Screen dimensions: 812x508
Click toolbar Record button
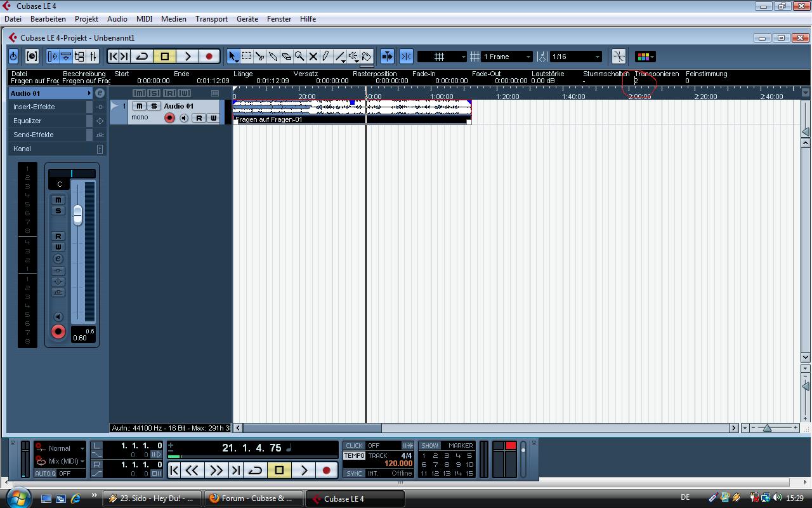tap(209, 57)
